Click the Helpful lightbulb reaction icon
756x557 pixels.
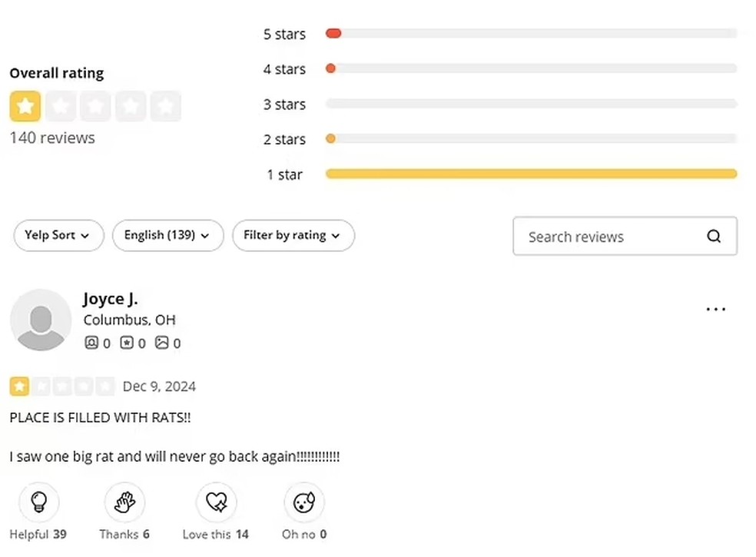(39, 502)
